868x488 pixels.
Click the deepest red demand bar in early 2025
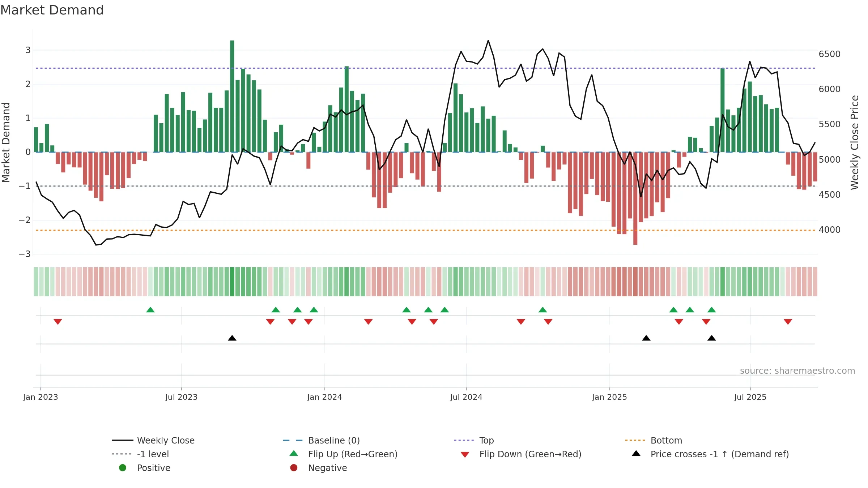[x=635, y=198]
